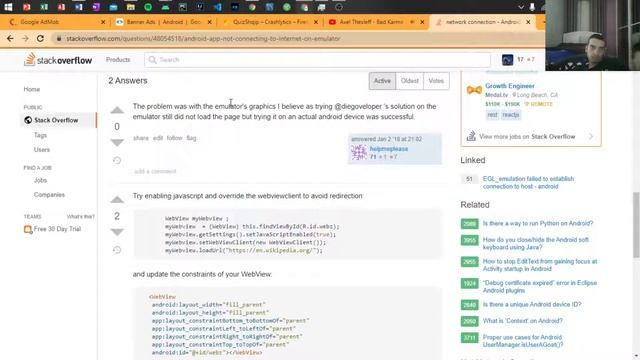Close the QuizShopp Crashlytics tab
The image size is (640, 360).
(316, 22)
